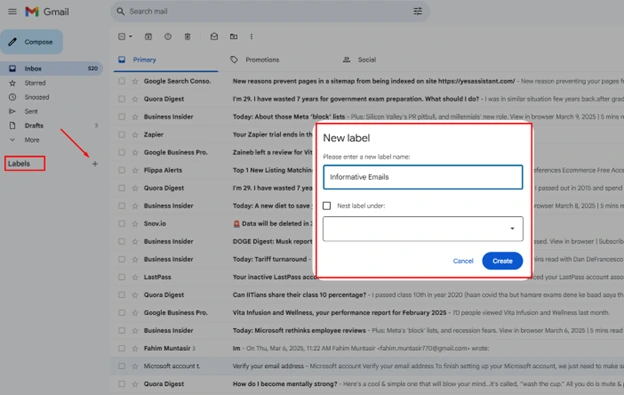Click the Mark as read envelope icon
Screen dimensions: 624x395
[x=214, y=37]
